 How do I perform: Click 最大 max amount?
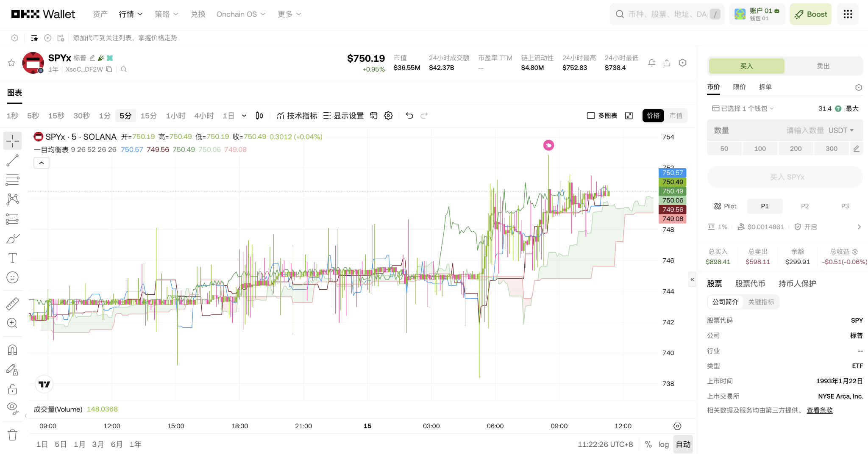click(x=852, y=108)
